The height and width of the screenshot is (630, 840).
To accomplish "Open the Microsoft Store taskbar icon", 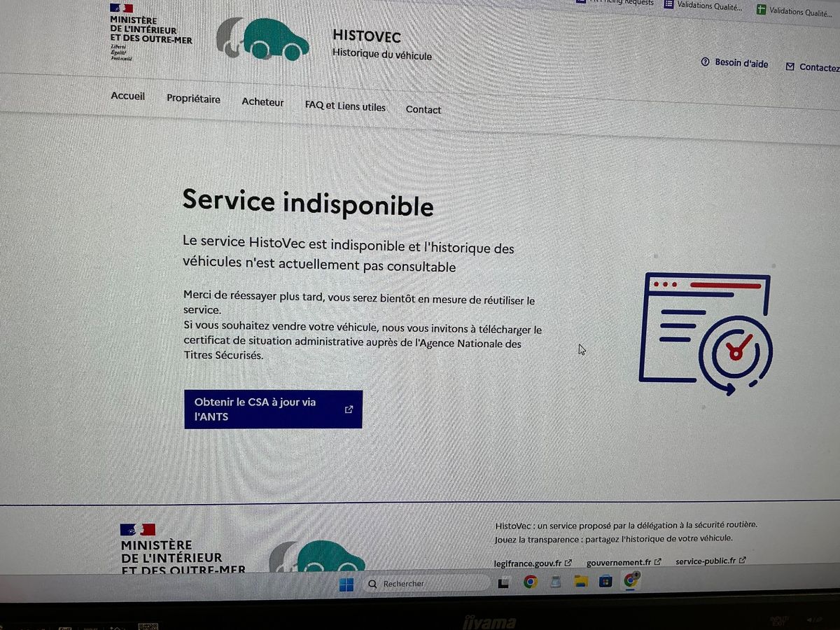I will tap(605, 581).
